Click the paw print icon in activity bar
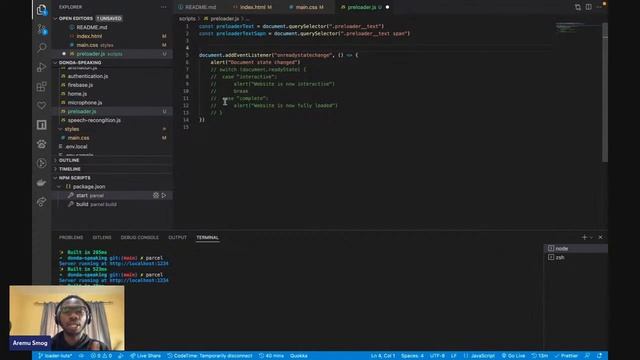The height and width of the screenshot is (360, 640). pos(42,144)
